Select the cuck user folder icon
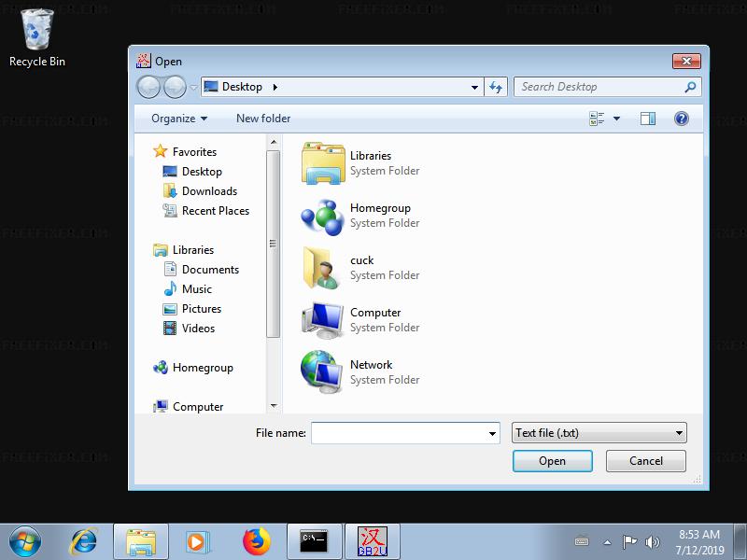The width and height of the screenshot is (747, 560). (x=322, y=268)
